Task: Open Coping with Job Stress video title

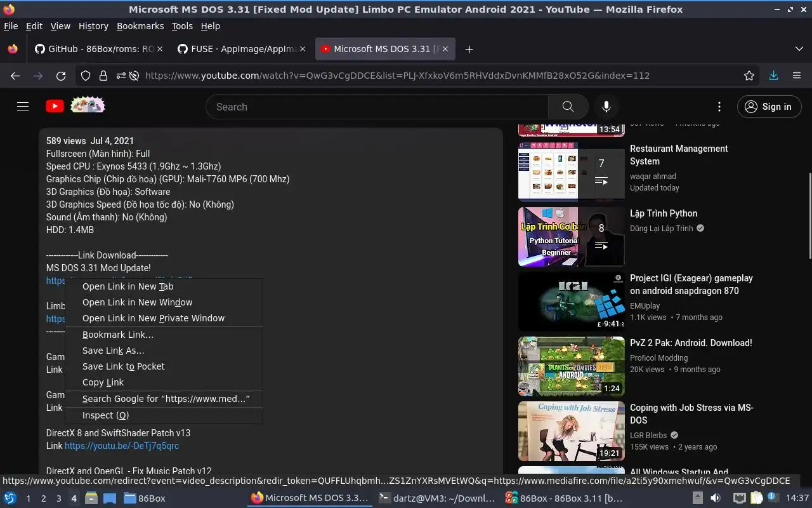Action: pos(691,414)
